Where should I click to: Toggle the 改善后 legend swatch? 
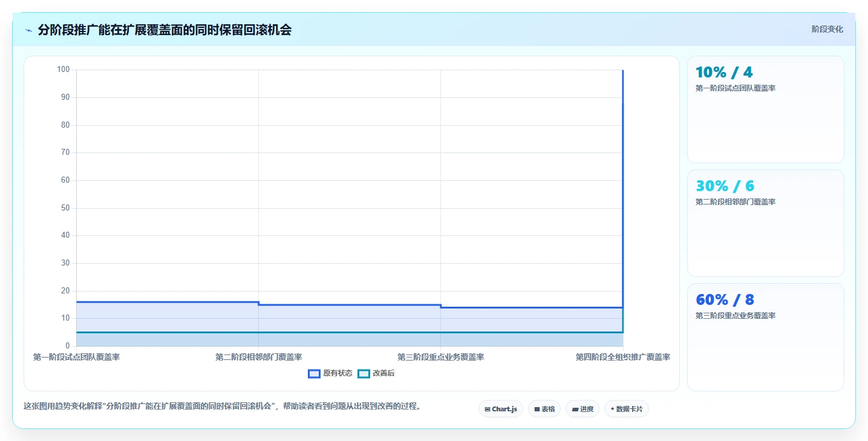coord(364,374)
